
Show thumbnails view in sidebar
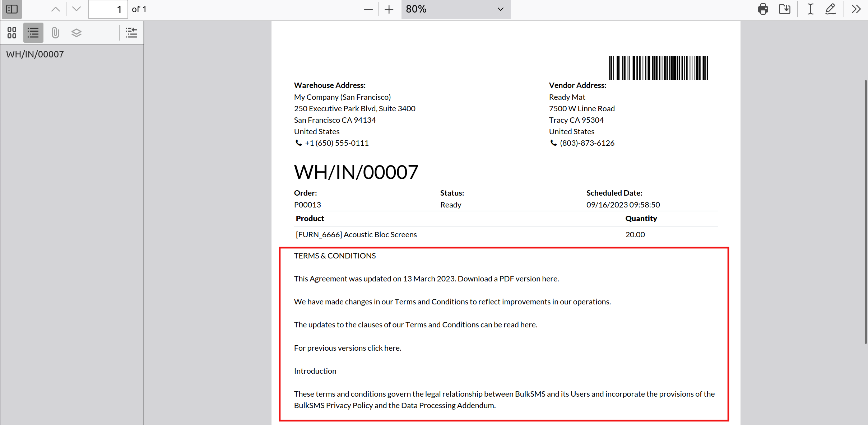click(12, 33)
